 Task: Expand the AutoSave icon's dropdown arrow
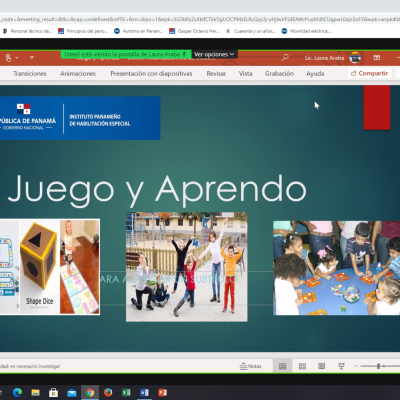[17, 58]
